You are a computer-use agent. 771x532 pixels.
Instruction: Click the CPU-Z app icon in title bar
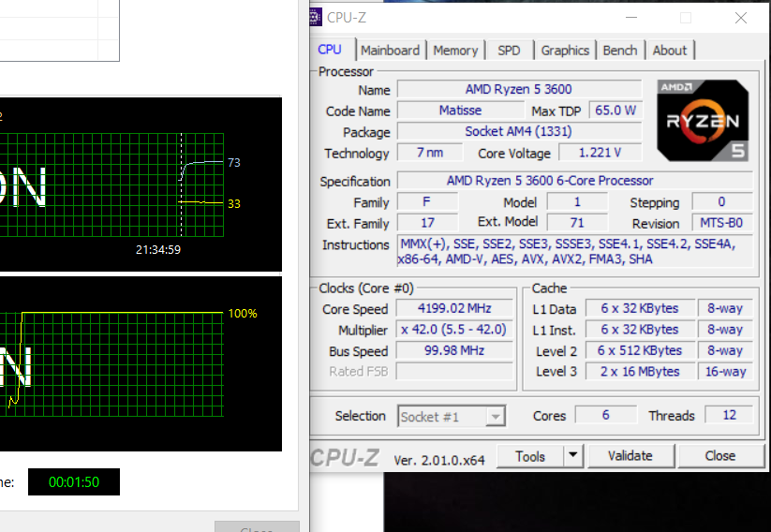[315, 17]
